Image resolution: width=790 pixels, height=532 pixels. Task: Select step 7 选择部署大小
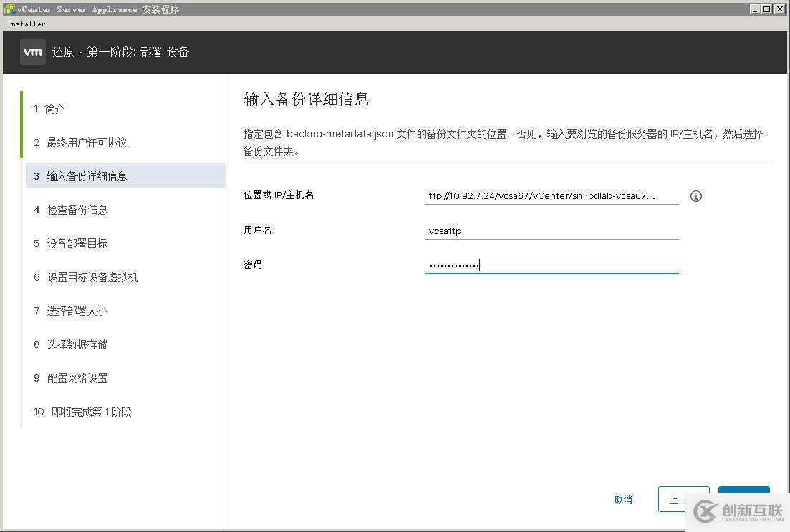79,311
